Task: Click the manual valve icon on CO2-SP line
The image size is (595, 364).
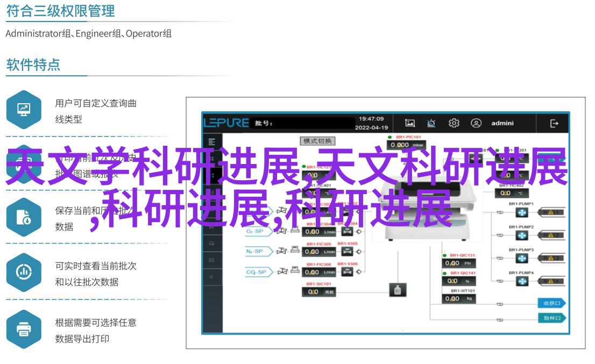Action: [x=282, y=271]
